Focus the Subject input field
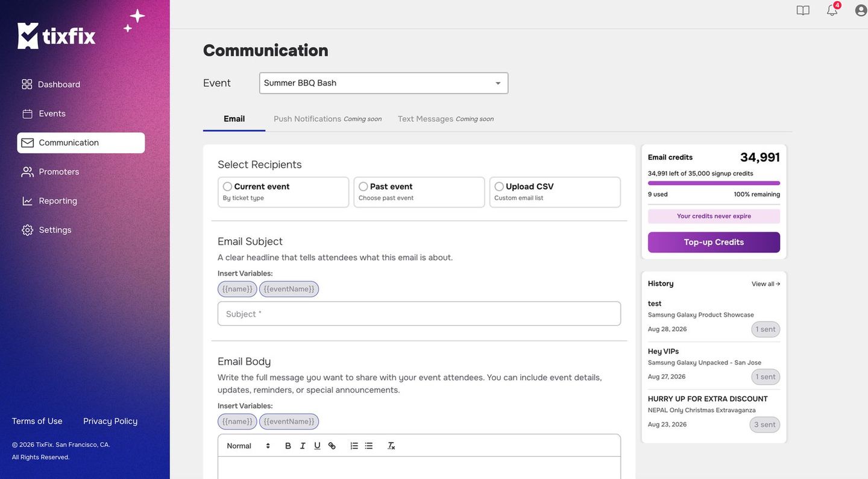868x479 pixels. (x=419, y=314)
